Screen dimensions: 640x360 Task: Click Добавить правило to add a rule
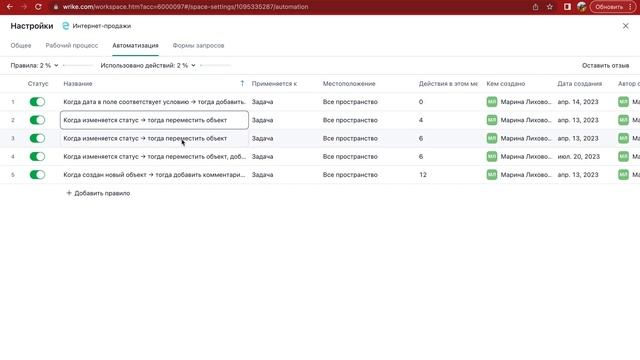coord(98,193)
